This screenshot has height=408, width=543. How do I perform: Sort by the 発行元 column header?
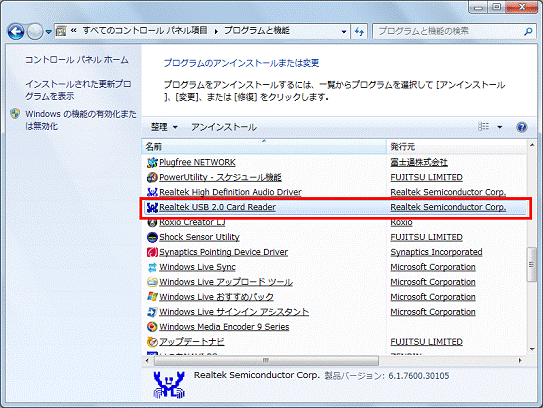coord(456,147)
